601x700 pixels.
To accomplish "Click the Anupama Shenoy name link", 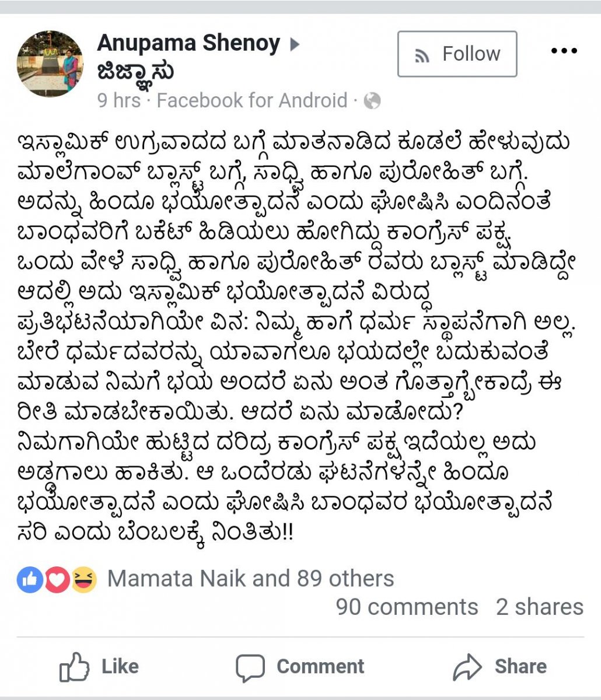I will [188, 43].
